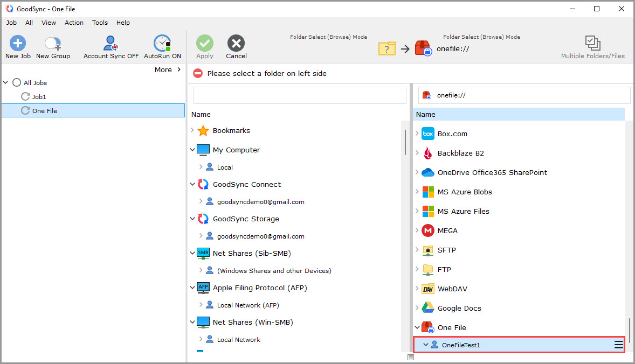Click the onefile:// path field on right
This screenshot has height=364, width=635.
(x=524, y=95)
